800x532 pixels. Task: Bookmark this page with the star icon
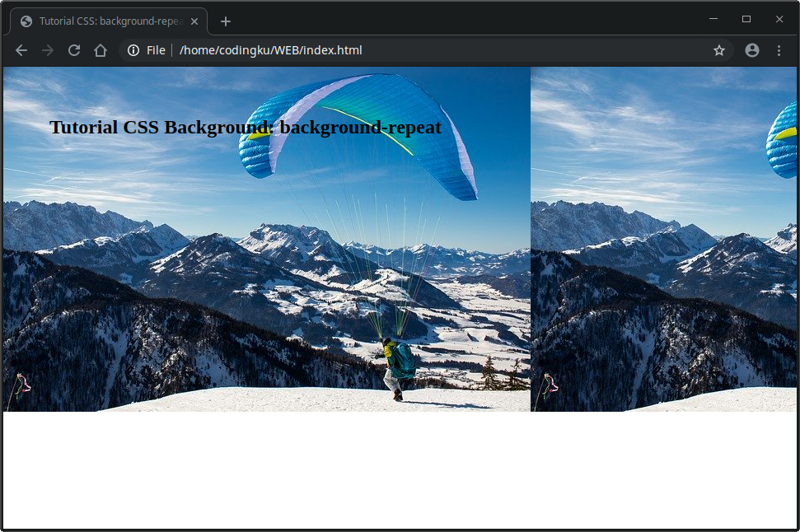click(719, 50)
